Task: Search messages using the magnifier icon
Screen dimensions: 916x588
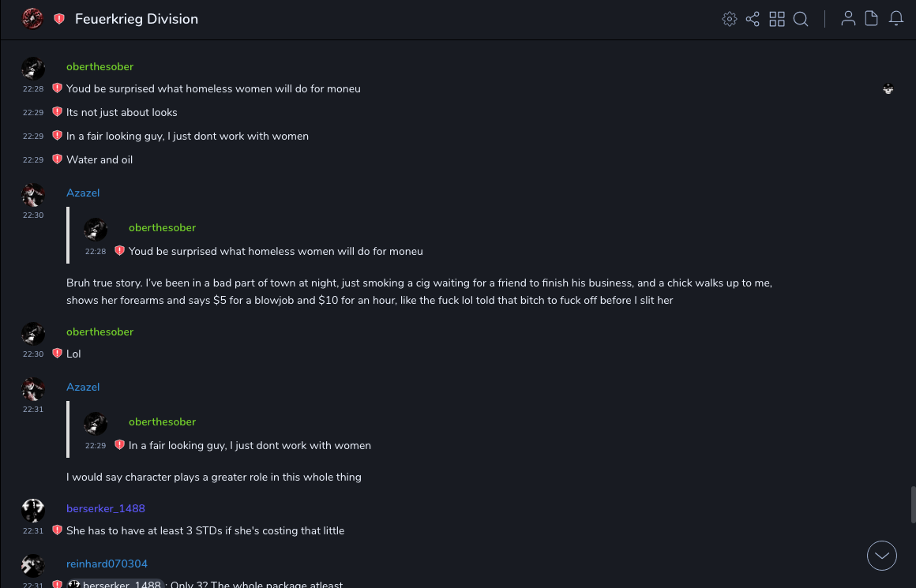Action: click(x=801, y=19)
